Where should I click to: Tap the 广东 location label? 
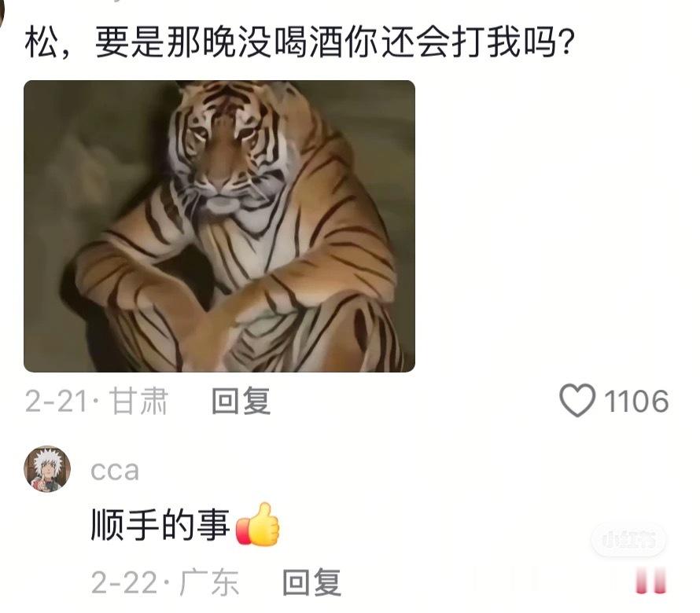tap(209, 582)
